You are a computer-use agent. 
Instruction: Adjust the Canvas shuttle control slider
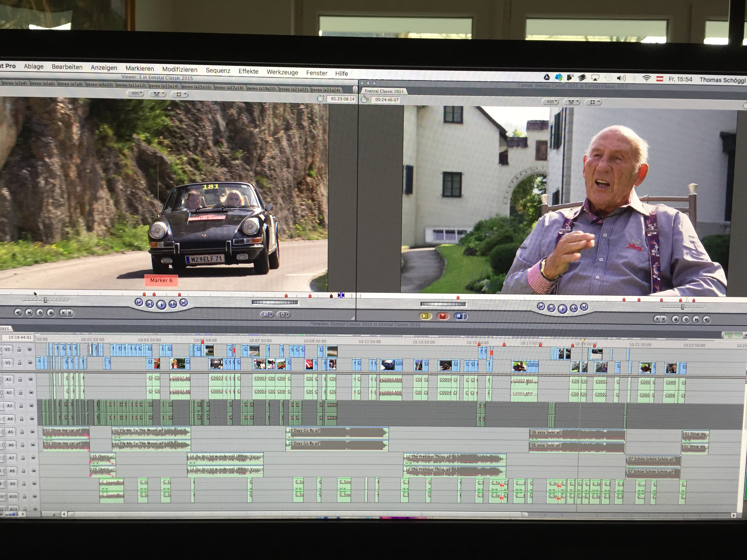click(x=683, y=307)
